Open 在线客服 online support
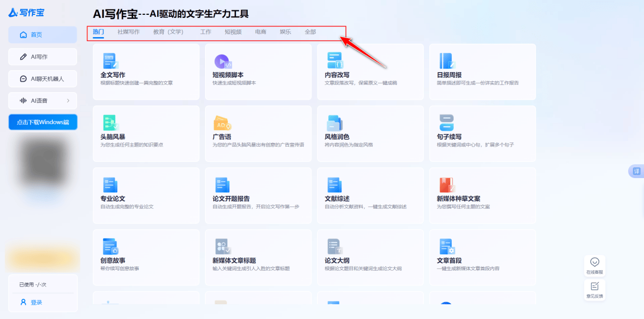The height and width of the screenshot is (319, 644). tap(595, 266)
